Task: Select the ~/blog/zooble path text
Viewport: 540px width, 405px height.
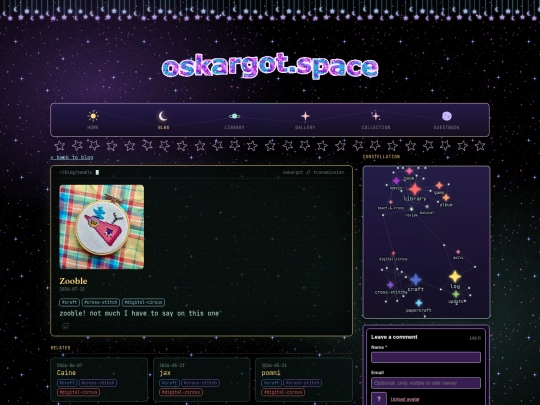Action: coord(76,172)
